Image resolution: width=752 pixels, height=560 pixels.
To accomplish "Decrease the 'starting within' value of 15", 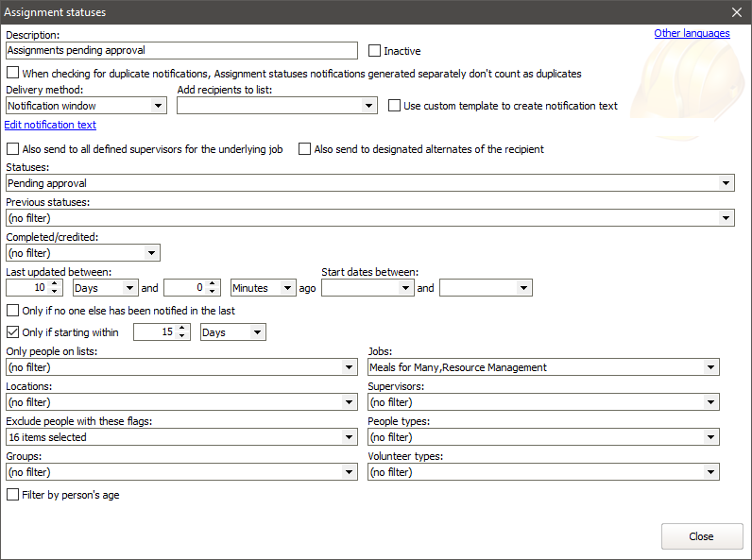I will (182, 337).
